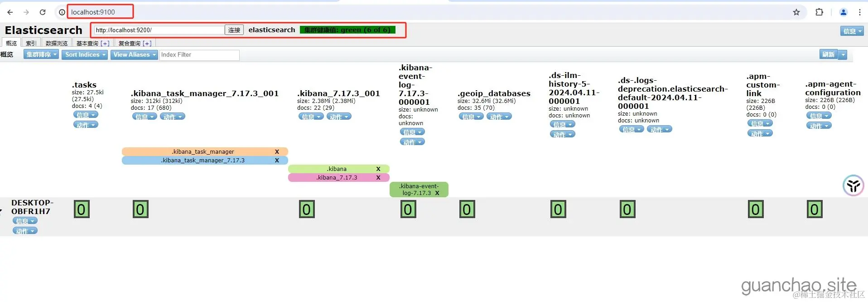Viewport: 868px width, 302px height.
Task: Click shard 0 of .ds-ilm-history-5 index
Action: coord(558,209)
